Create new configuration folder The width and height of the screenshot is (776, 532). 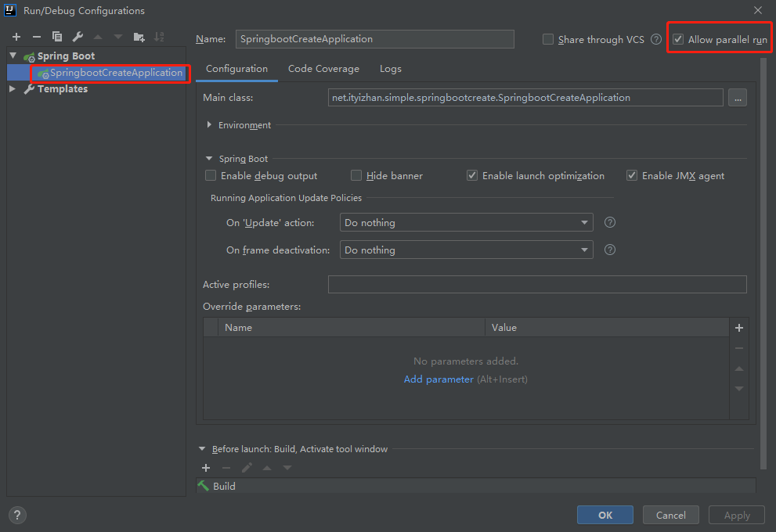(x=139, y=37)
